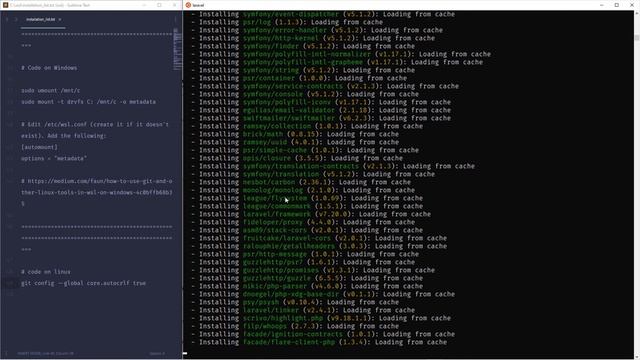Click the medium.com URL comment line
Screen dimensions: 640x360
[97, 192]
